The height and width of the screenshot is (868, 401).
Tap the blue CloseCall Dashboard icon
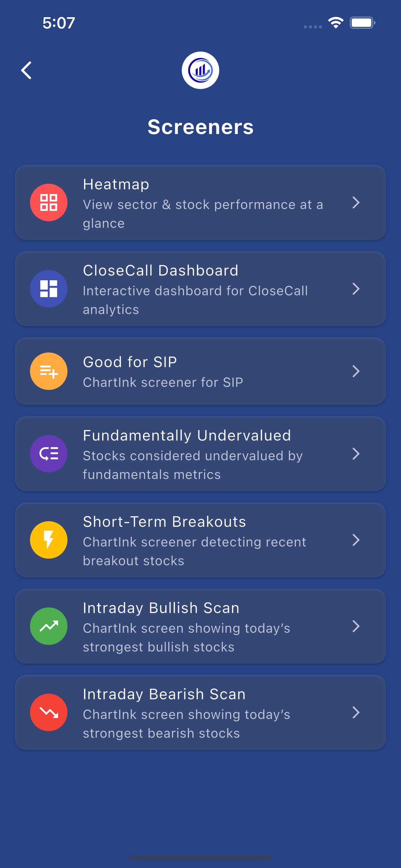point(49,289)
